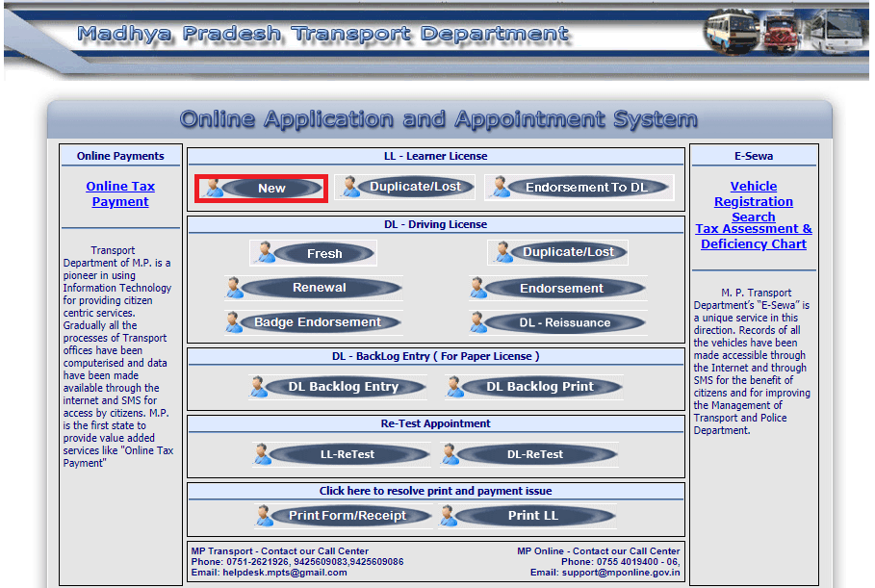Book a DL-ReTest appointment
Image resolution: width=875 pixels, height=588 pixels.
[x=529, y=454]
